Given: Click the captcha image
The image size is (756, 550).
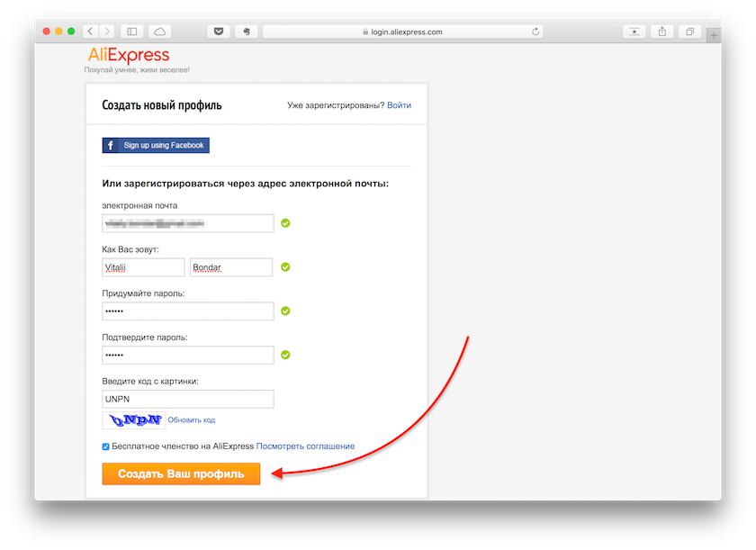Looking at the screenshot, I should pyautogui.click(x=133, y=419).
